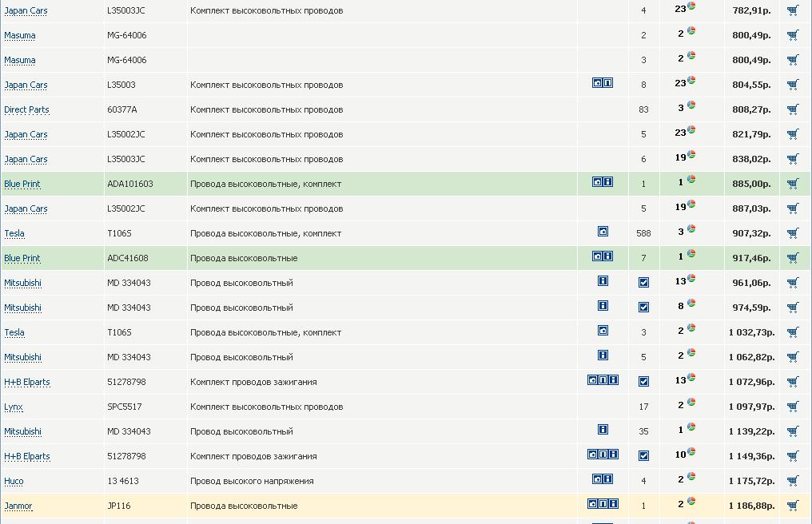Open info icon for Blue Print ADA101603

pyautogui.click(x=608, y=182)
